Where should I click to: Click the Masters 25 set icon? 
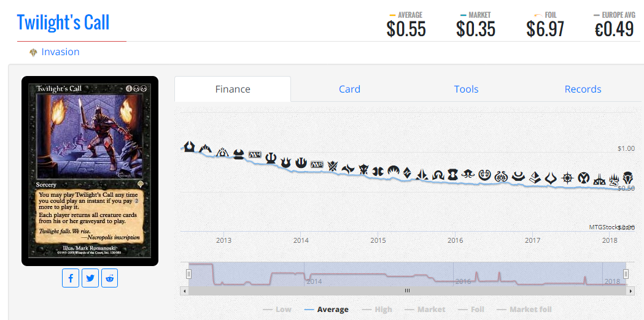tap(615, 180)
